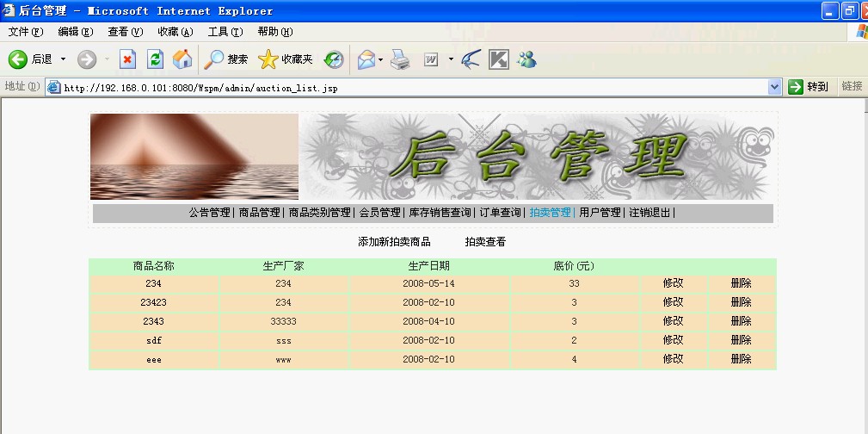This screenshot has height=434, width=868.
Task: Click 修改 in the 2008-05-14 row
Action: (x=673, y=283)
